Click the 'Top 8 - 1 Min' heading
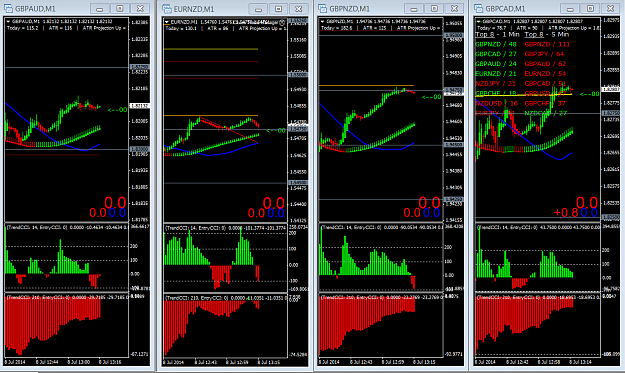The width and height of the screenshot is (625, 373). (x=497, y=35)
